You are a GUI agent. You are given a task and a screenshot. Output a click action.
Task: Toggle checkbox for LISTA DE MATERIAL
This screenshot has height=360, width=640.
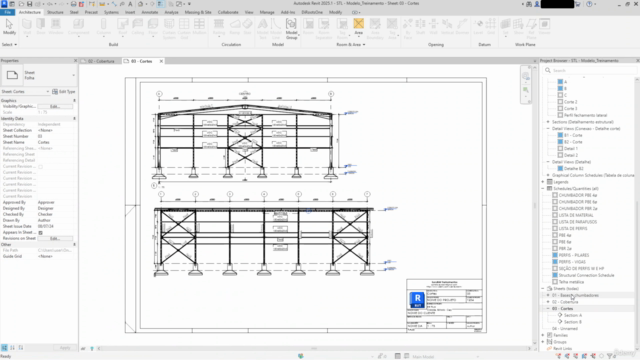555,215
